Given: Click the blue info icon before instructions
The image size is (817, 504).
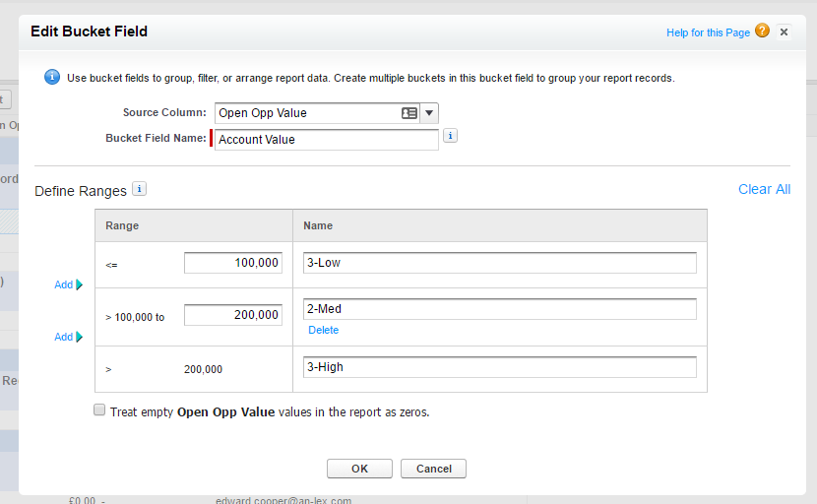Looking at the screenshot, I should pyautogui.click(x=53, y=78).
